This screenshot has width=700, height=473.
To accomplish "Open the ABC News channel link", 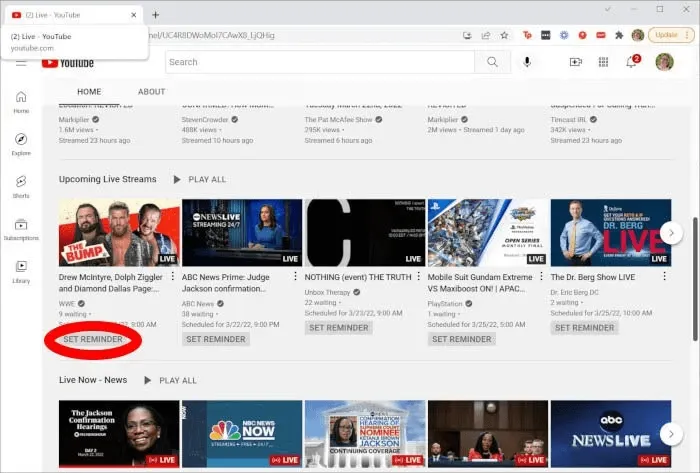I will coord(198,303).
